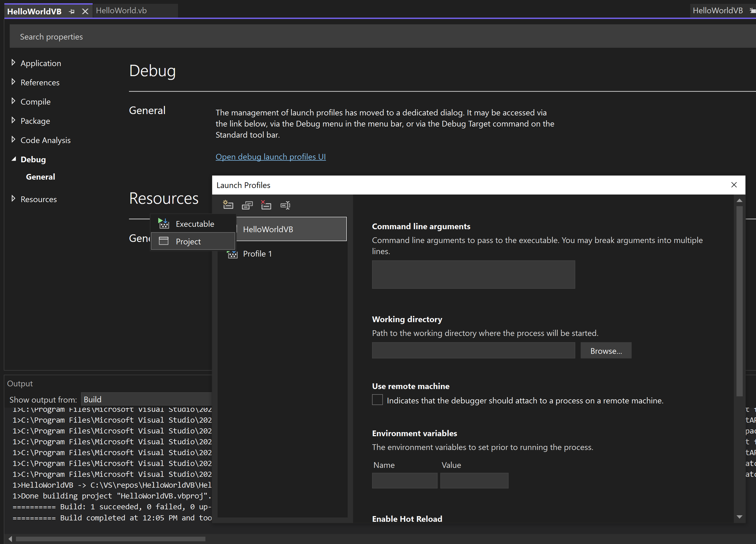Enable the Use remote machine checkbox
Viewport: 756px width, 544px height.
[377, 400]
